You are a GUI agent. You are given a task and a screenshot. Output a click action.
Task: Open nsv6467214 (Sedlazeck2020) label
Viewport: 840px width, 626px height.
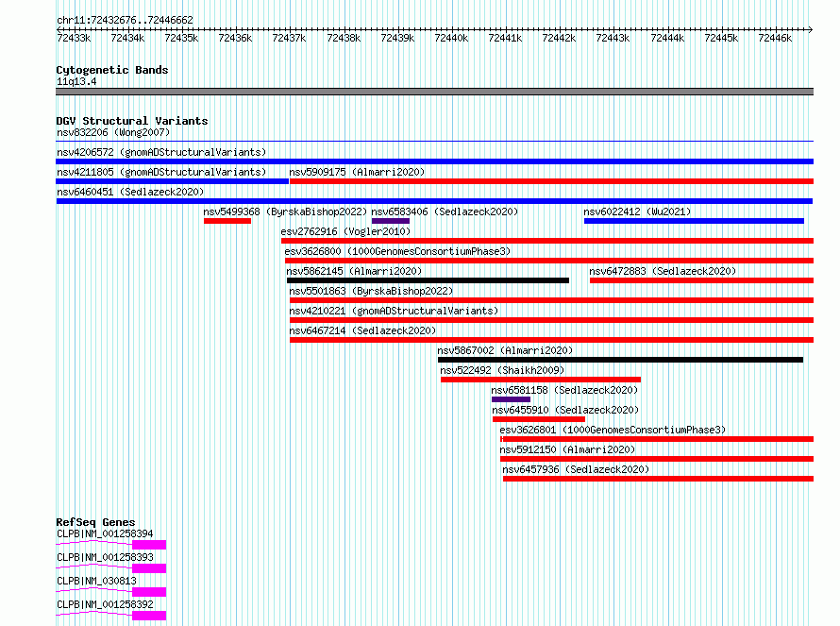(x=362, y=330)
